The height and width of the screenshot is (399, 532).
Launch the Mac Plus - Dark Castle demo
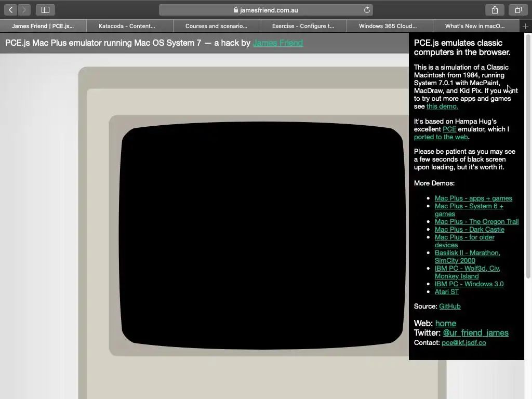click(x=469, y=229)
